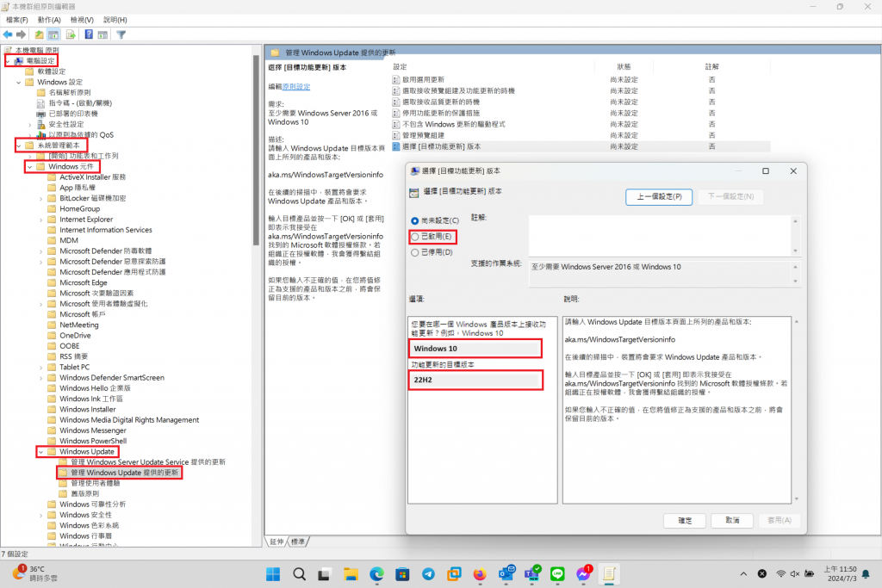Click the Filter funnel toolbar icon
This screenshot has height=588, width=882.
121,34
